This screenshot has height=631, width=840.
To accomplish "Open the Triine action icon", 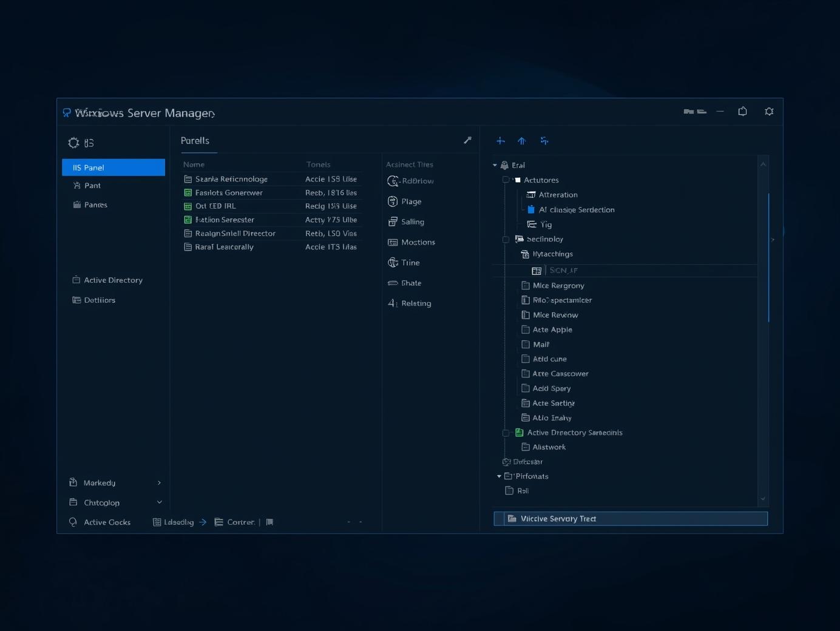I will pos(392,263).
